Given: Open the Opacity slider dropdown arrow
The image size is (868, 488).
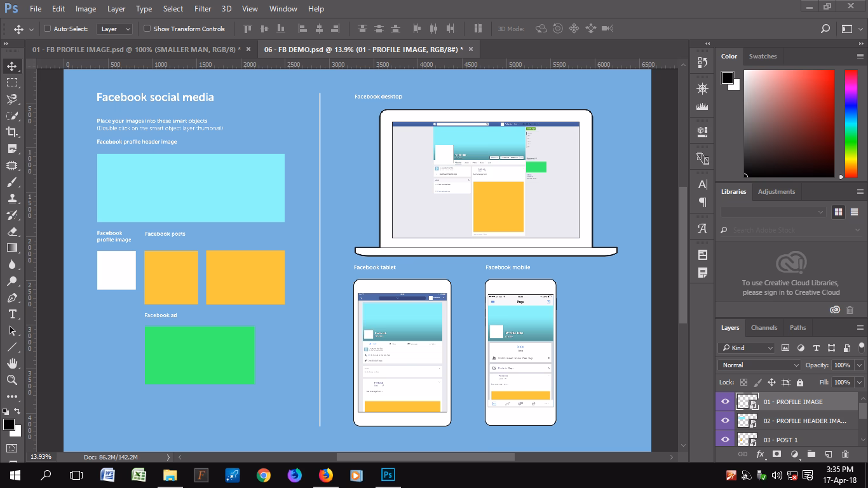Looking at the screenshot, I should point(860,365).
